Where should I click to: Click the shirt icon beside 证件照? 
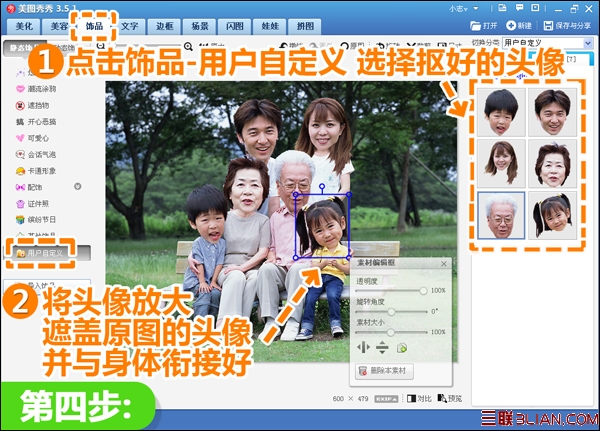pyautogui.click(x=20, y=204)
